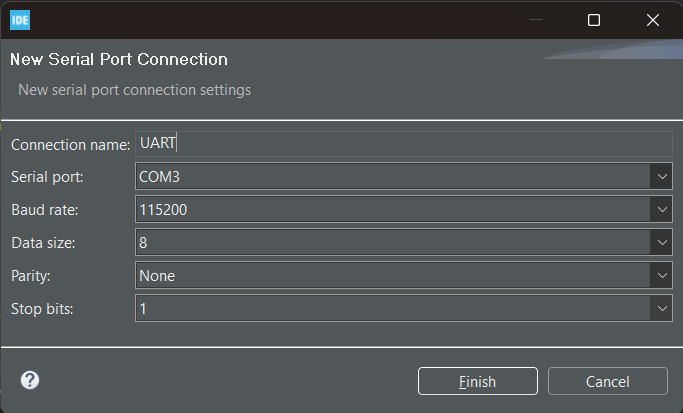
Task: Click the Data size field showing 8
Action: pos(390,243)
